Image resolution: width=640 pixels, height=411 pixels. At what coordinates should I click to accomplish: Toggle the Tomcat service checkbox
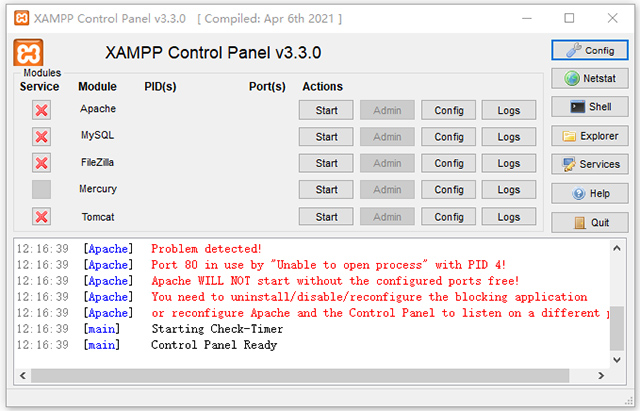(41, 217)
